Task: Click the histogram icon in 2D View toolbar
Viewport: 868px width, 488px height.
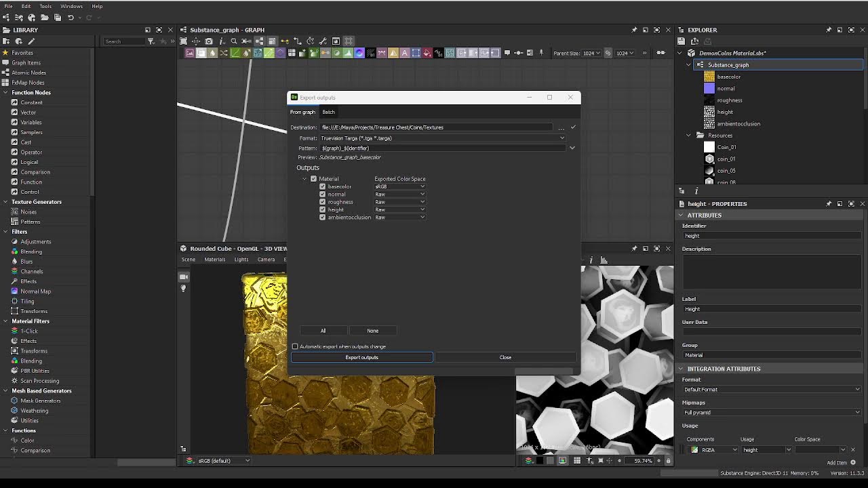Action: [x=604, y=260]
